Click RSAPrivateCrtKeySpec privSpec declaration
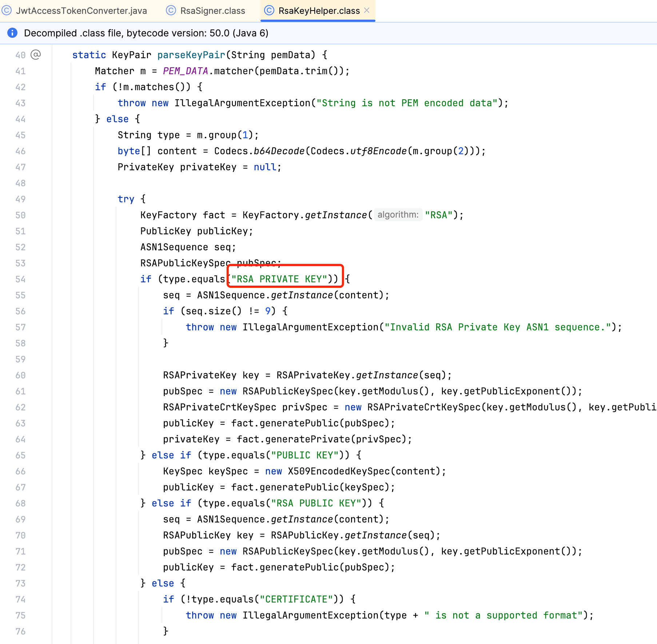 [245, 407]
